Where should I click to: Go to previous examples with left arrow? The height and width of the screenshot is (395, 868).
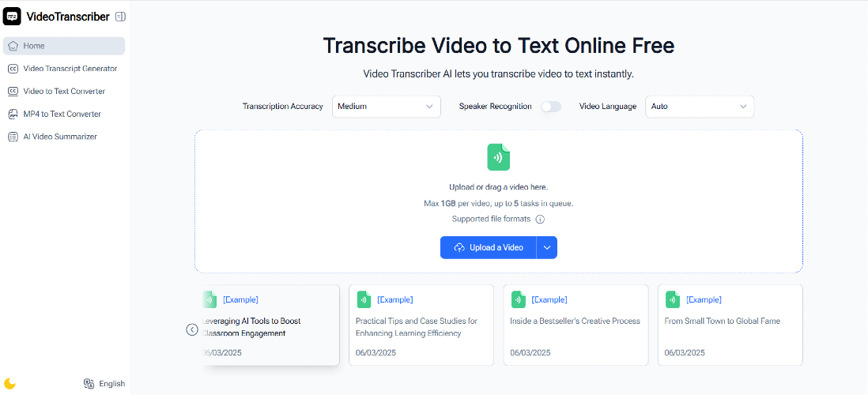(192, 329)
